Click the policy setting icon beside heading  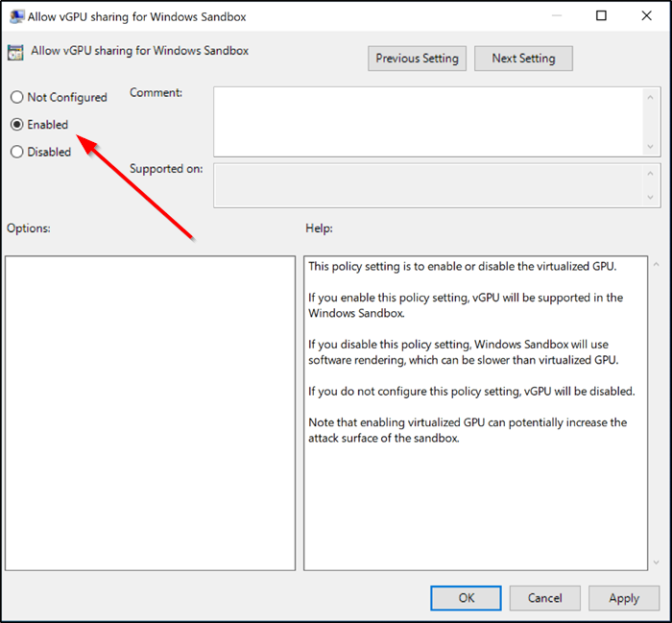[15, 52]
